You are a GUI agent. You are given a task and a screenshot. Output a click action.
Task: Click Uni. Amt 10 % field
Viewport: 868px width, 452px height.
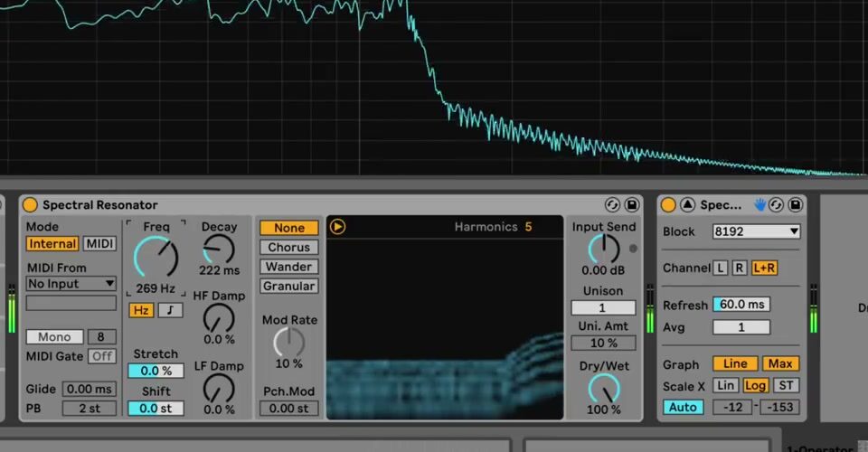click(x=603, y=343)
